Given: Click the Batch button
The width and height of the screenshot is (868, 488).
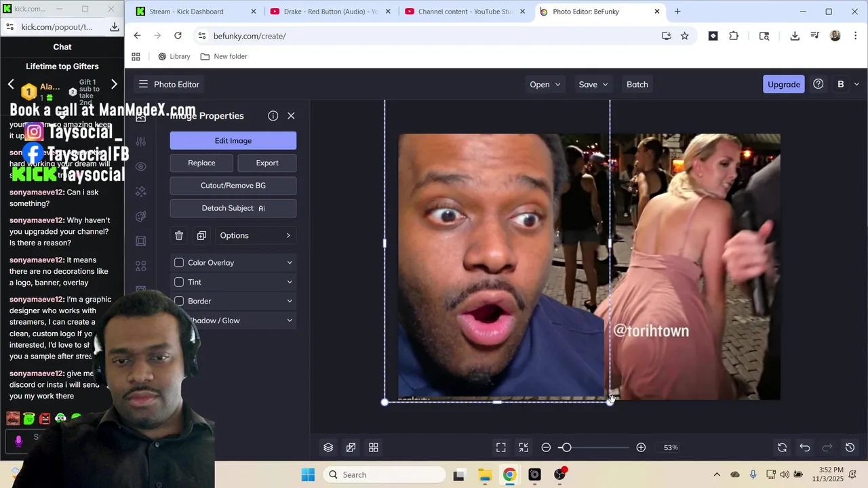Looking at the screenshot, I should click(637, 84).
